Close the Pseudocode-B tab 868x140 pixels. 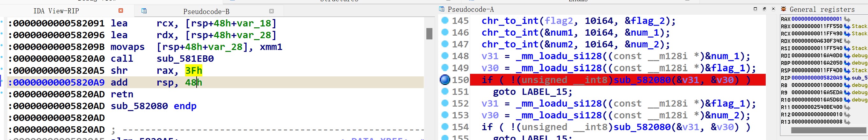271,11
